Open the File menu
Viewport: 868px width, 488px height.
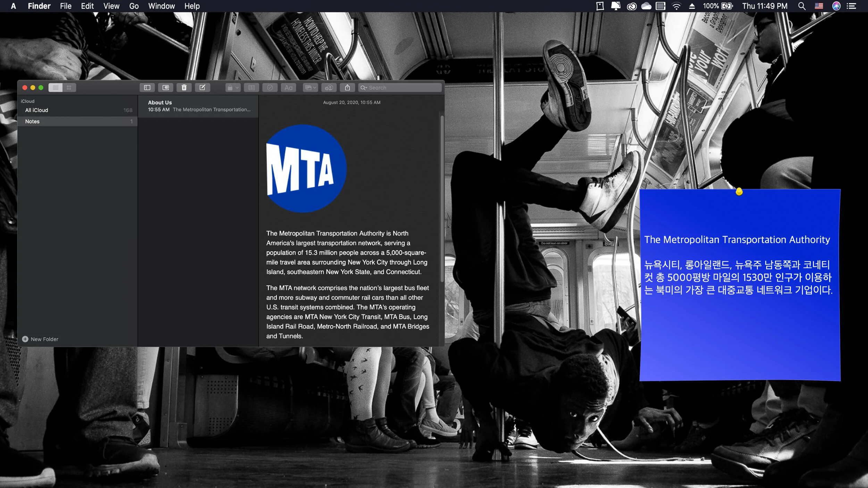coord(66,6)
